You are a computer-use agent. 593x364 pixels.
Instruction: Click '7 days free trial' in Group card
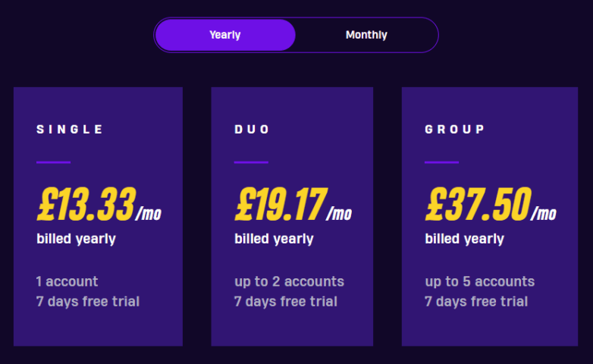476,301
